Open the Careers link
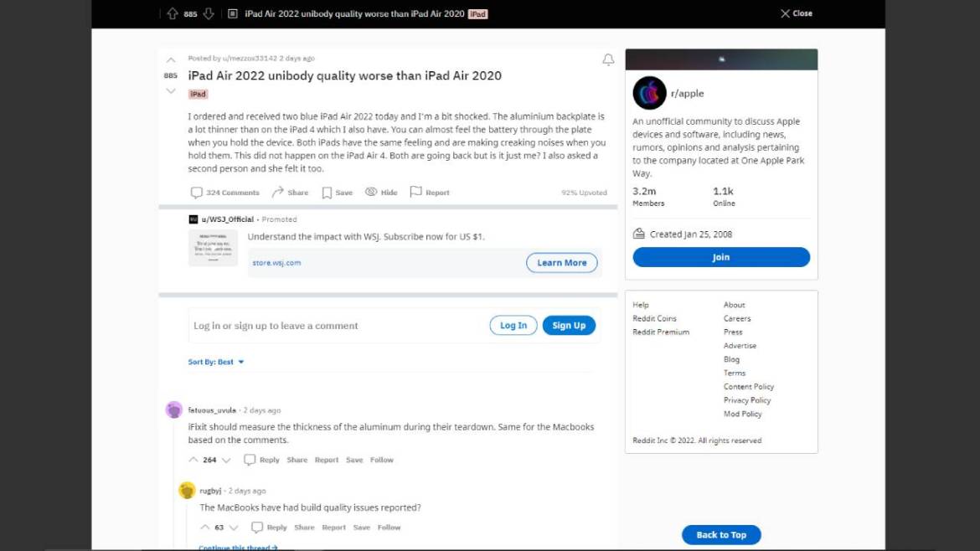 pos(737,318)
